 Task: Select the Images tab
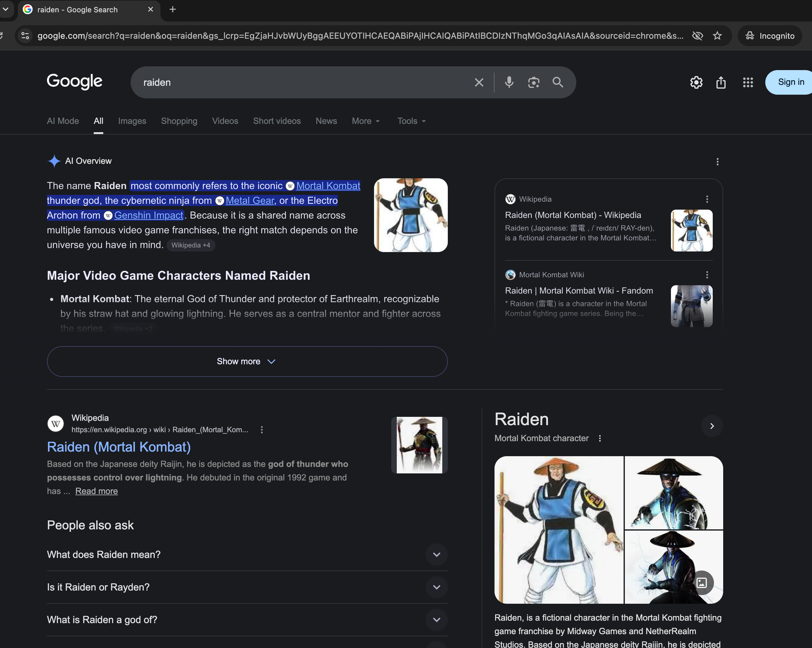[132, 121]
